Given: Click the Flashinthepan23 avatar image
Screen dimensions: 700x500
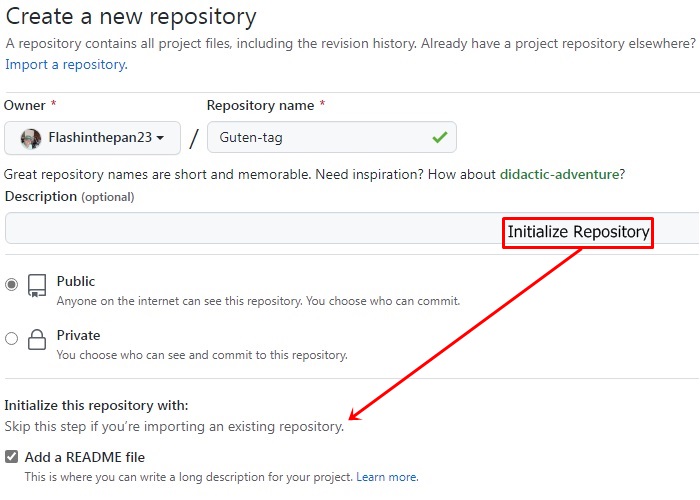Looking at the screenshot, I should point(30,138).
